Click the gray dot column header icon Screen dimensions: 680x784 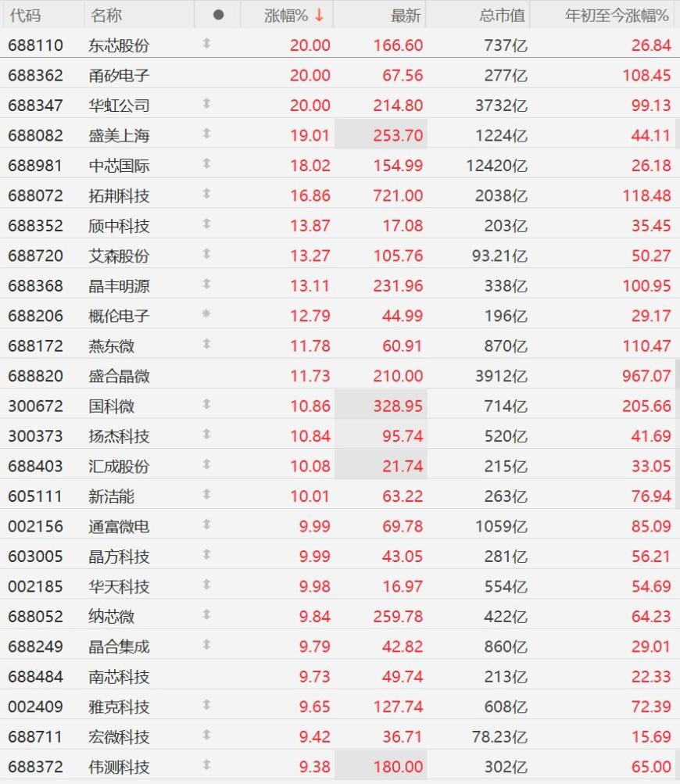[x=218, y=15]
